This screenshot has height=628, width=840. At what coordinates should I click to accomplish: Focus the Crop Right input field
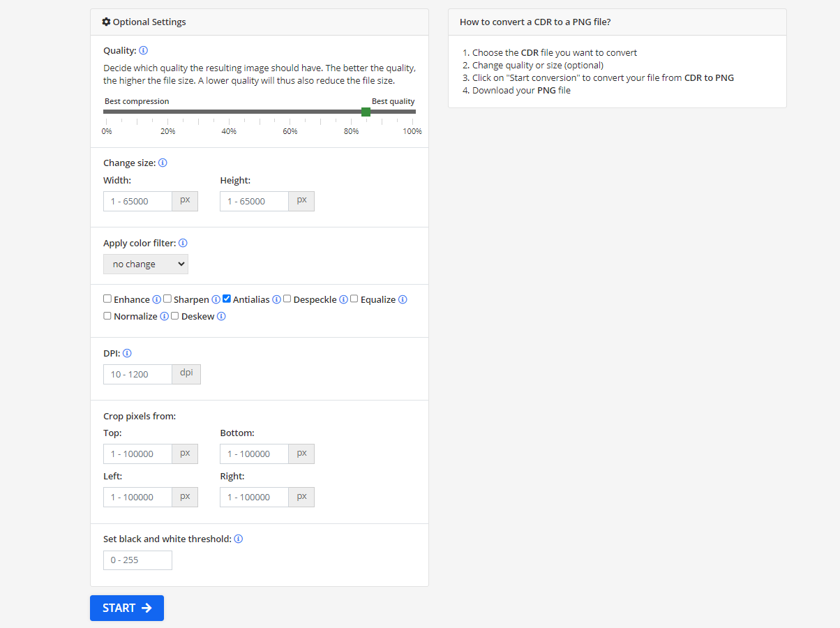coord(255,497)
